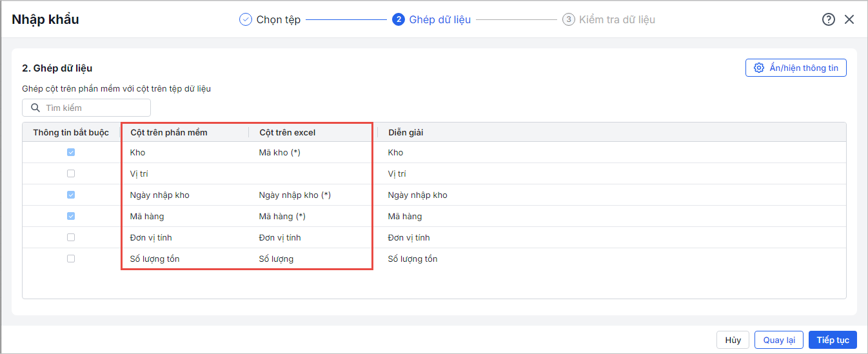Select the Kiểm tra dữ liệu step label
This screenshot has height=354, width=868.
(617, 19)
